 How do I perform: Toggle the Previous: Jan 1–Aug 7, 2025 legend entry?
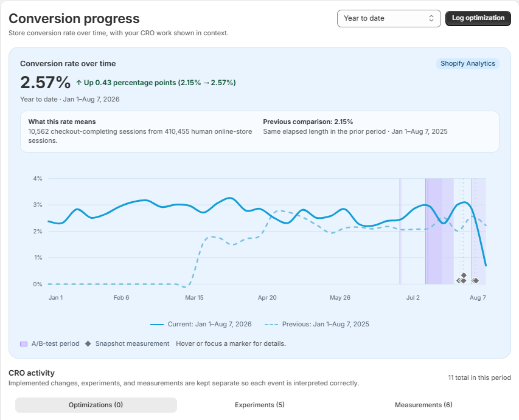coord(317,324)
